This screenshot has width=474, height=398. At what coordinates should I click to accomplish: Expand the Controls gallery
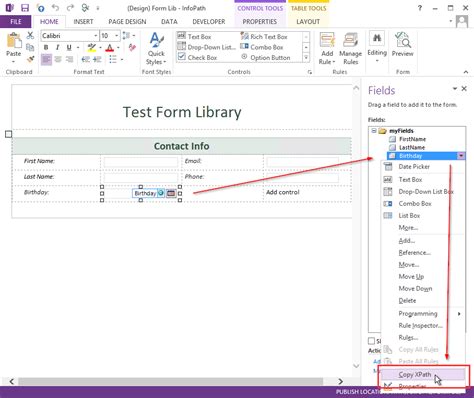(306, 58)
